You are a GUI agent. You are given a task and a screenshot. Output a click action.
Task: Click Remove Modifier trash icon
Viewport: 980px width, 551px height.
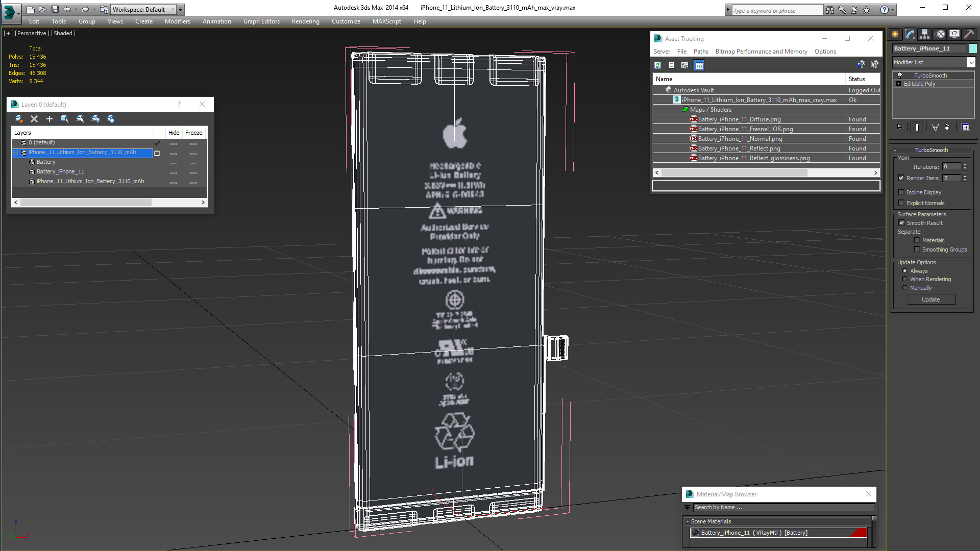947,127
